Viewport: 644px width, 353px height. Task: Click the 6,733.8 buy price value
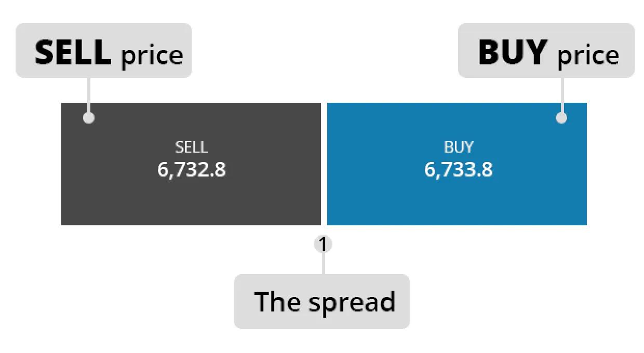[459, 170]
